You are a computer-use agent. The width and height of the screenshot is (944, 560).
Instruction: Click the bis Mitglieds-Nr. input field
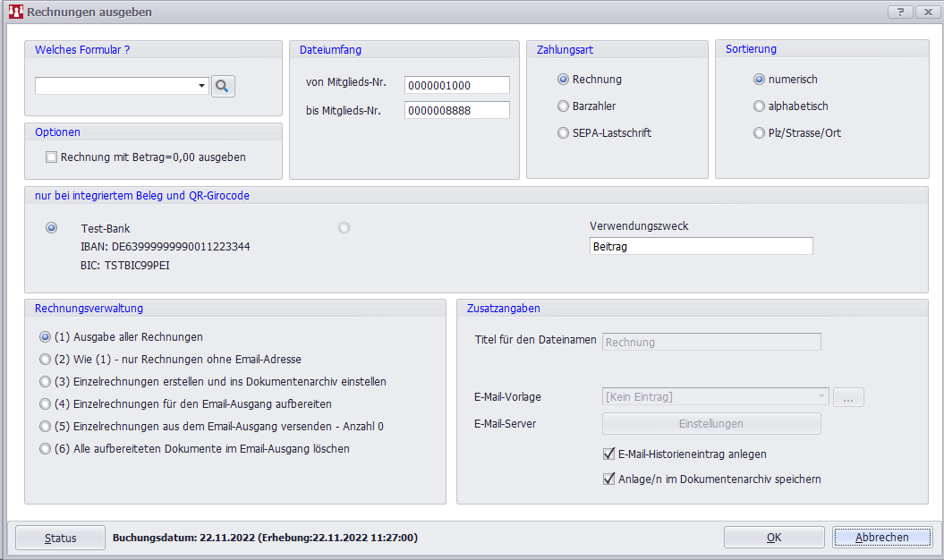[x=456, y=110]
